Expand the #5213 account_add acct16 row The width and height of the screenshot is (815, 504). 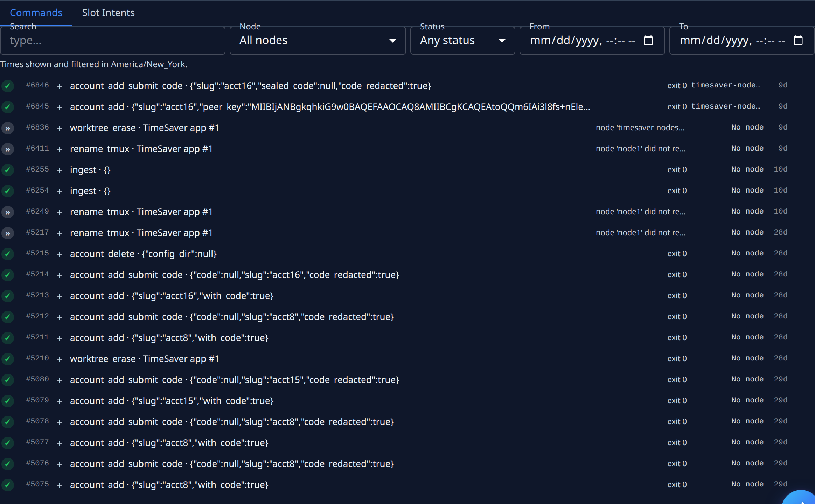(60, 296)
